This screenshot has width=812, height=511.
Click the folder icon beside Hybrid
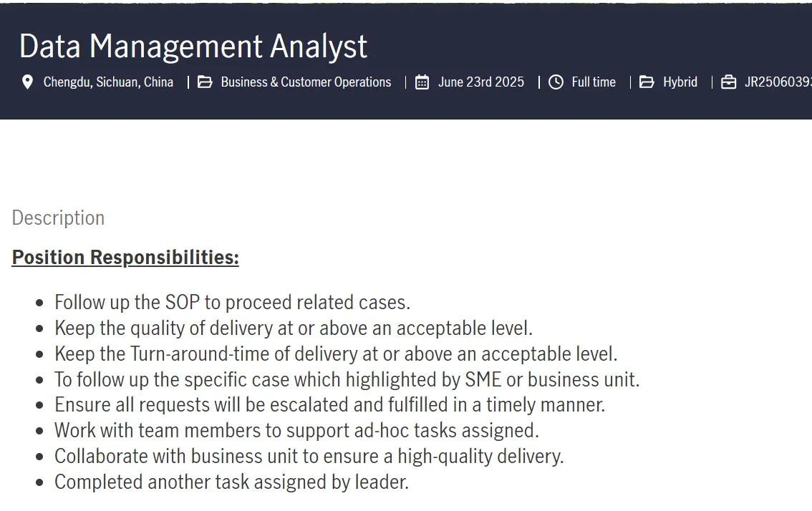point(647,82)
